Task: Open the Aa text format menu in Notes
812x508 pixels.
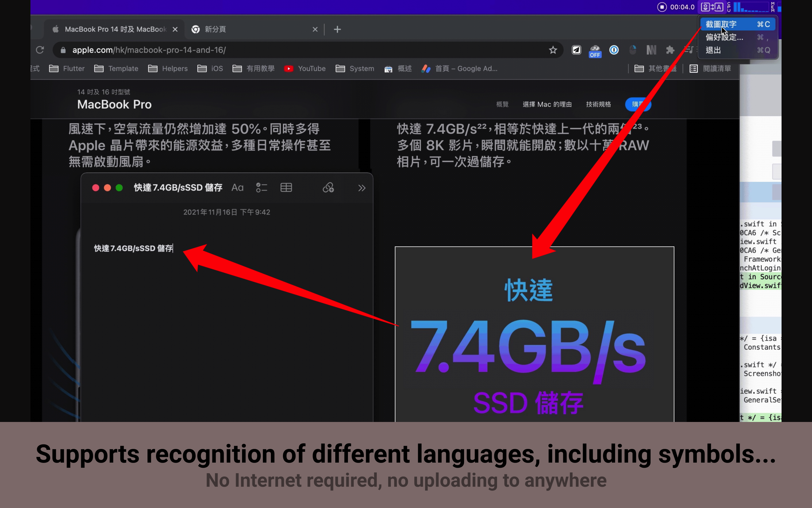Action: coord(237,187)
